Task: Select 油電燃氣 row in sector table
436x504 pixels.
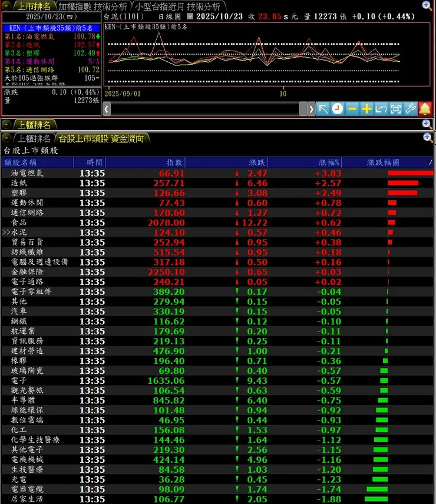Action: [217, 173]
